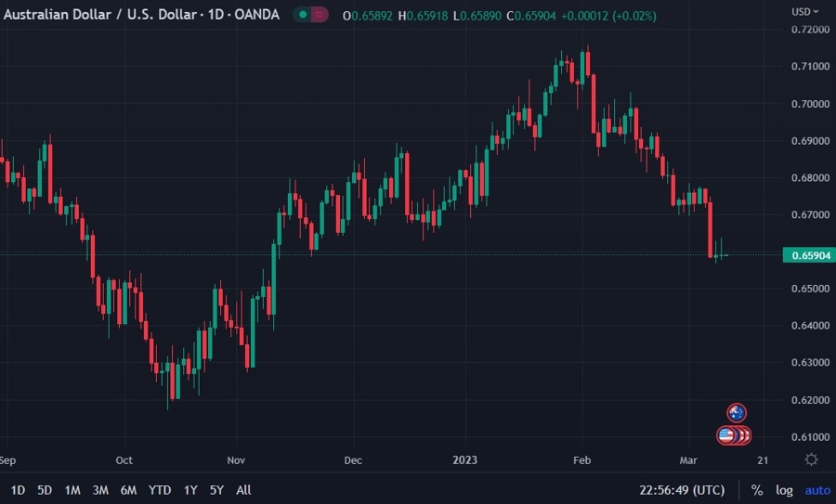Click the +0.00012 (+0.02%) change value
The image size is (836, 504).
(x=608, y=16)
